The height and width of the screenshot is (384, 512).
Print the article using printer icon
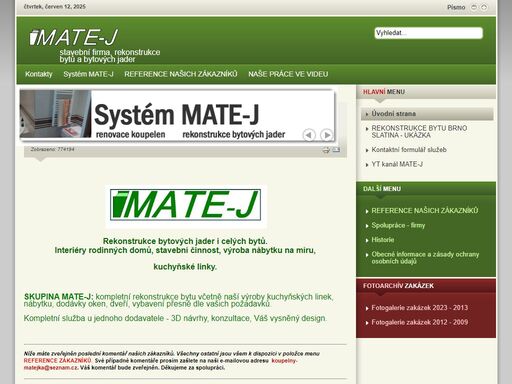click(x=326, y=150)
